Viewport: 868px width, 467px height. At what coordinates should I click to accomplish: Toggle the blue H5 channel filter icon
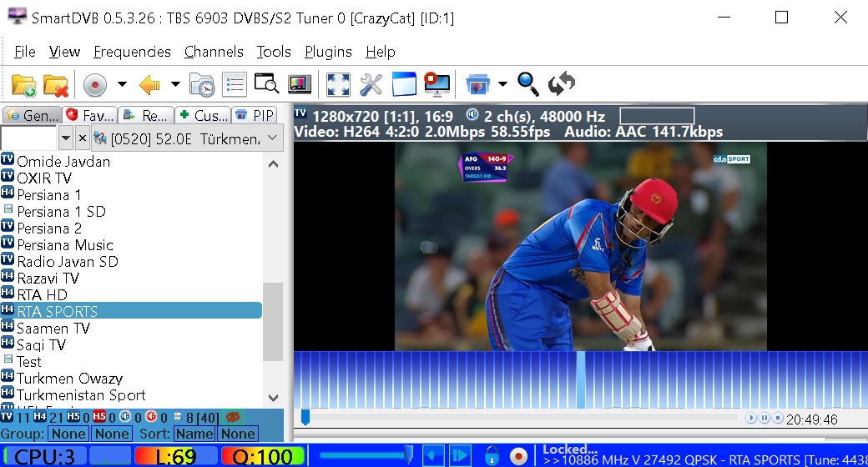point(73,417)
